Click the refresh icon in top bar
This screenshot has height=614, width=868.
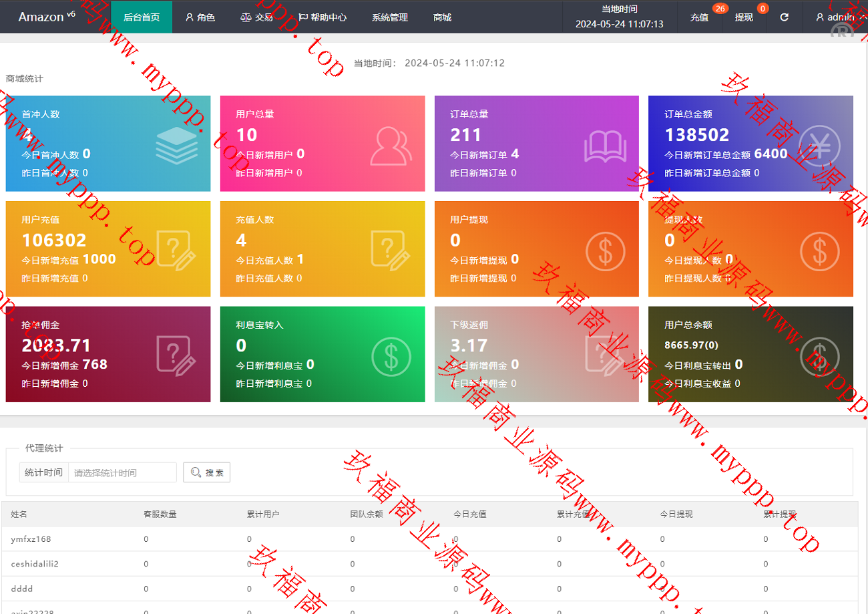pos(785,17)
